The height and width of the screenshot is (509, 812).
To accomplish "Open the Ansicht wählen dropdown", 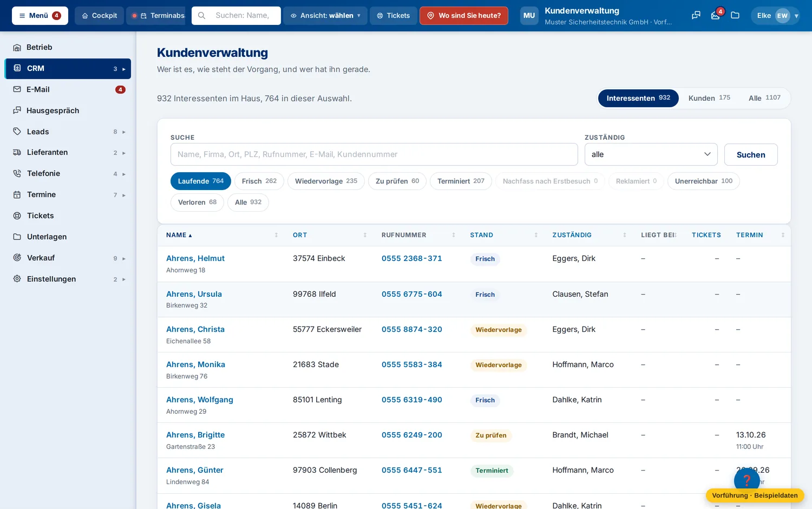I will (325, 16).
